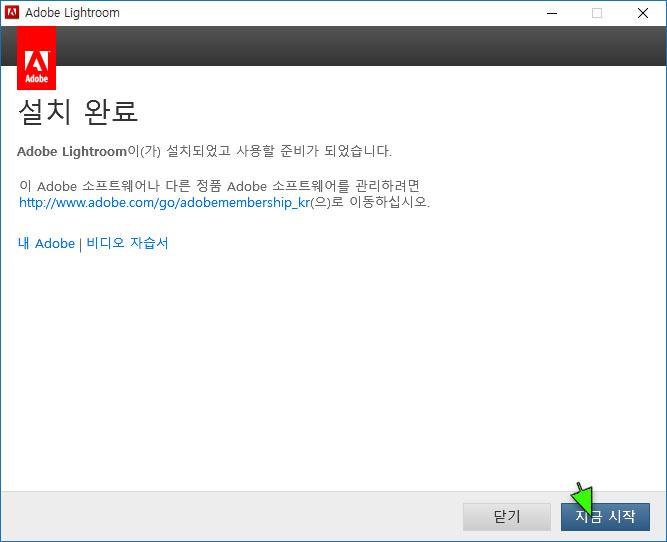Click the red Adobe logo
The height and width of the screenshot is (542, 667).
click(x=37, y=58)
